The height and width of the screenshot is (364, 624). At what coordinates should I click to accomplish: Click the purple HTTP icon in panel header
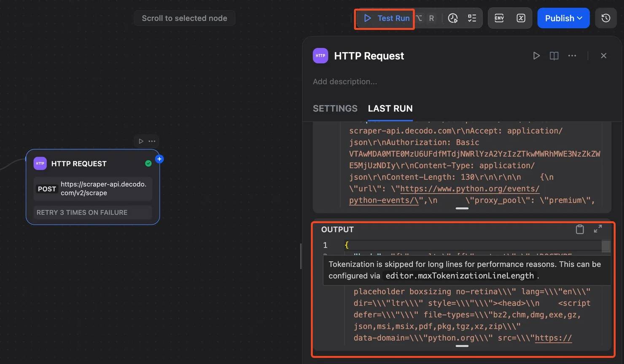[320, 56]
